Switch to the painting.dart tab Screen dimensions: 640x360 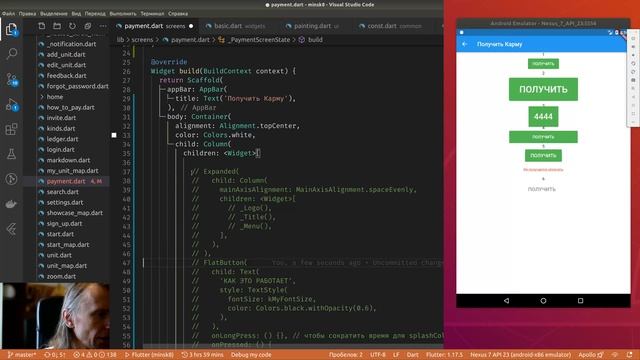(315, 26)
